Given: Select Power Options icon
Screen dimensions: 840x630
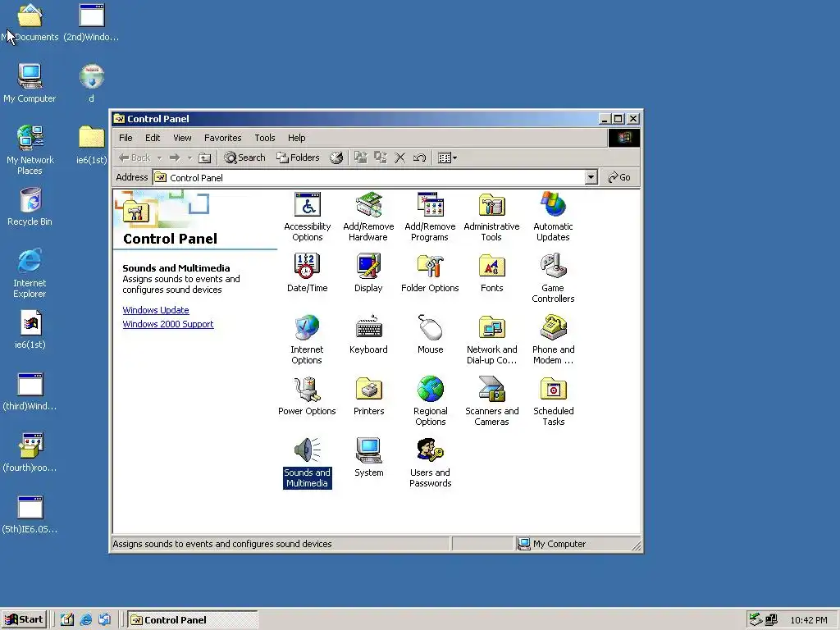Looking at the screenshot, I should pyautogui.click(x=307, y=396).
